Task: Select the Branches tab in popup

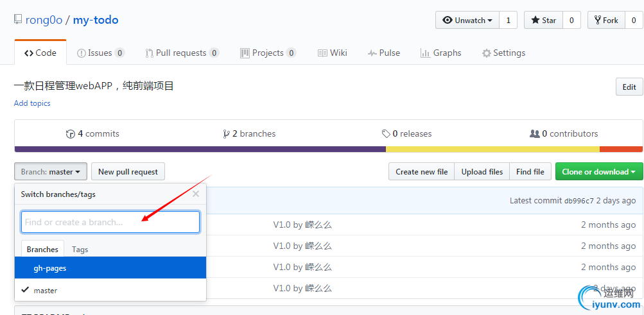Action: [x=42, y=249]
